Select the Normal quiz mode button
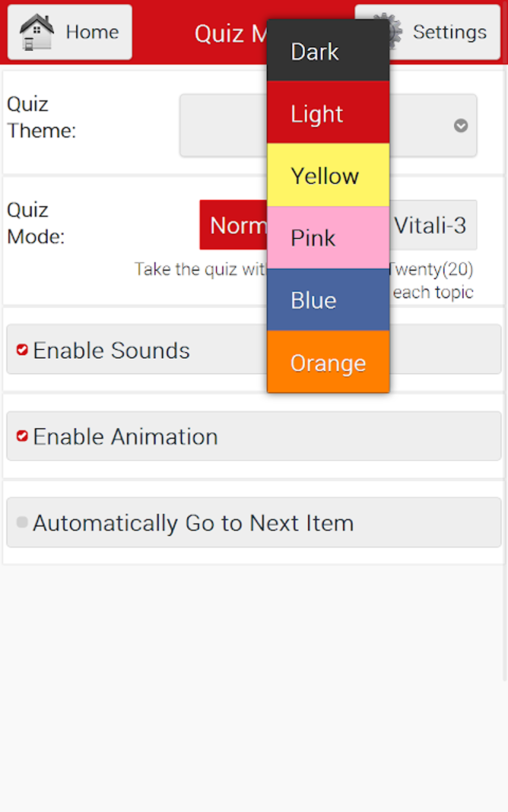508x812 pixels. click(x=234, y=225)
